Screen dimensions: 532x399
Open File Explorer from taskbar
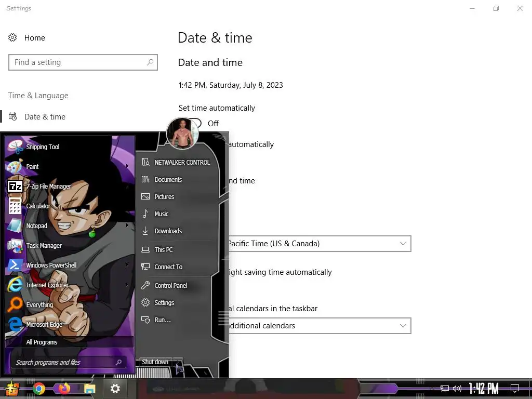pyautogui.click(x=89, y=389)
